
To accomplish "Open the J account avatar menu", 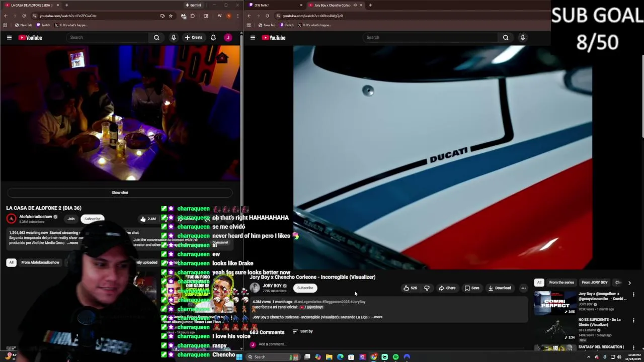I will coord(228,38).
